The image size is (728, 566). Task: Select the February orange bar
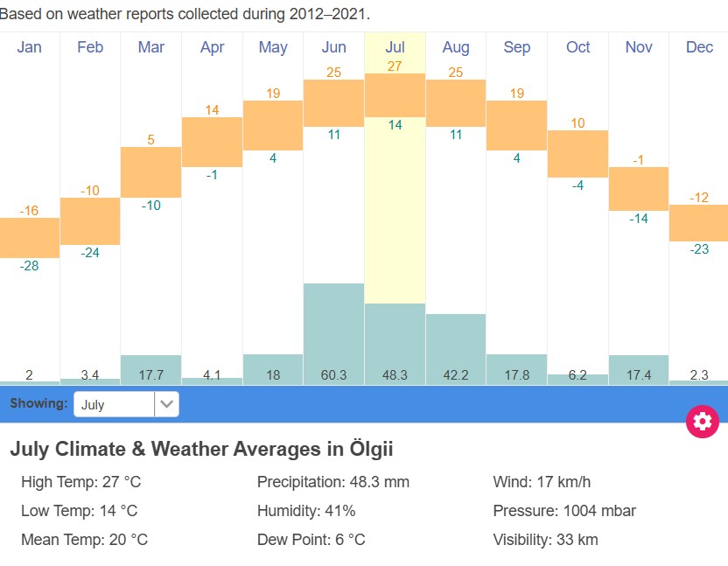pyautogui.click(x=89, y=220)
